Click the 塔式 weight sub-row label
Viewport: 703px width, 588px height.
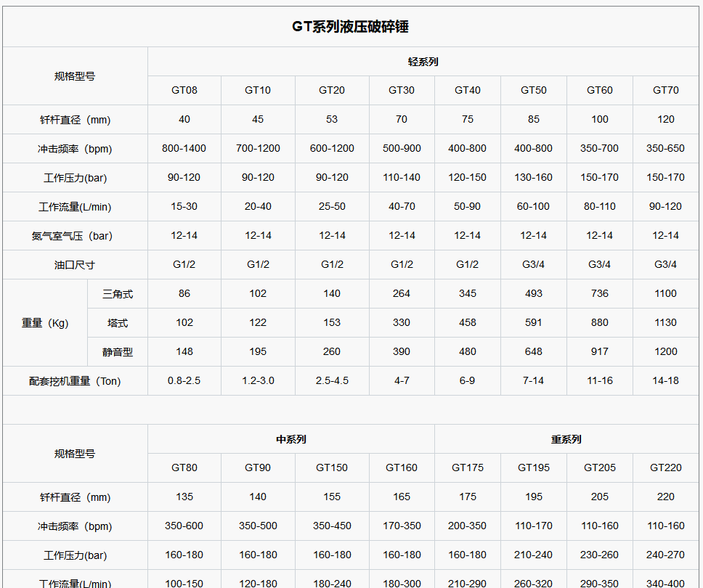pos(118,322)
